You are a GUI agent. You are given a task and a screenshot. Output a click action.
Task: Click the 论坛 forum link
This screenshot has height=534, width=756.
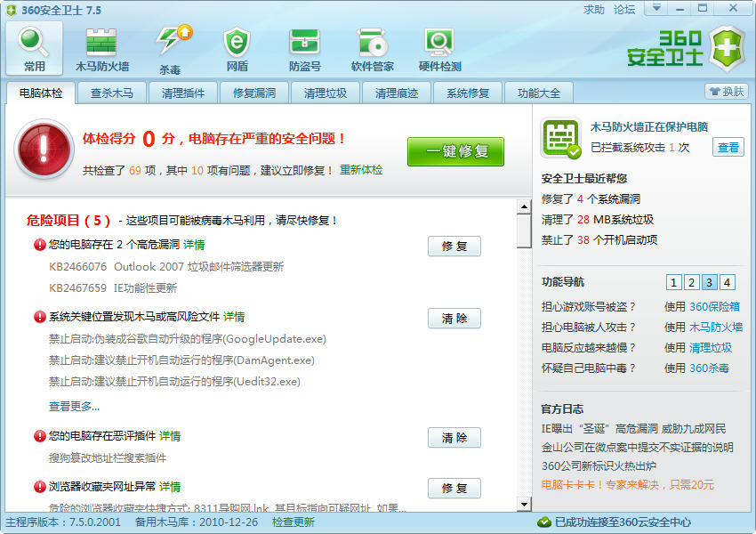[x=624, y=9]
